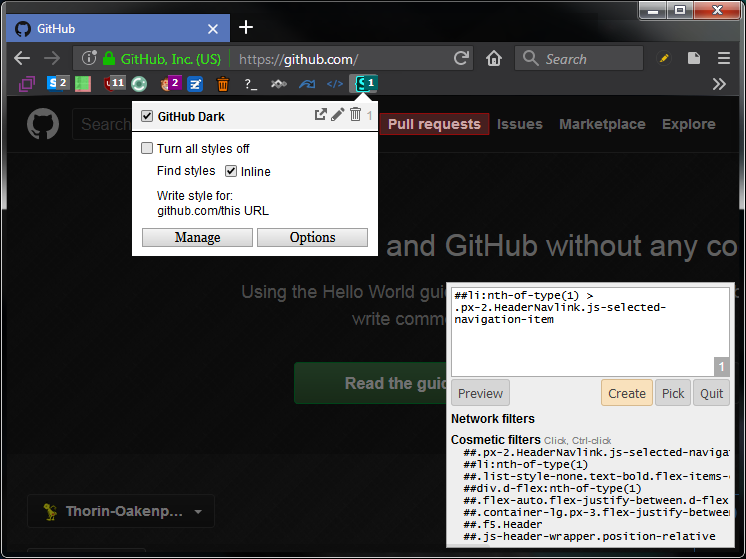
Task: Click the yellow pencil toolbar icon
Action: click(x=664, y=59)
